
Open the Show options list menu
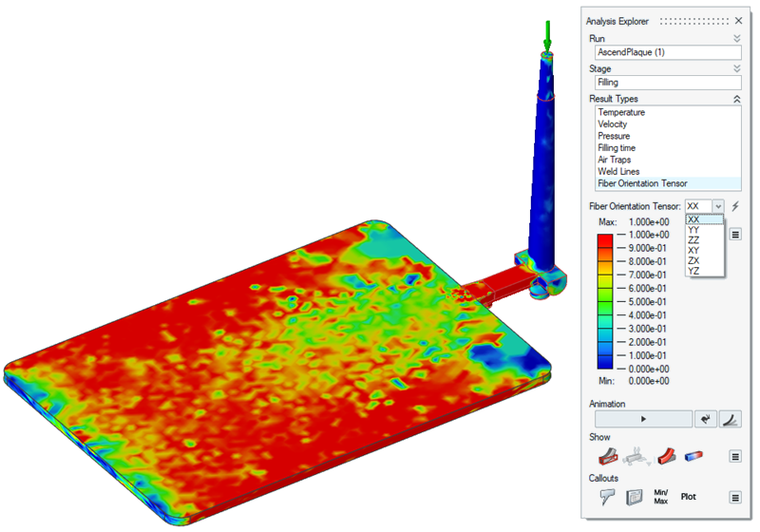point(734,457)
